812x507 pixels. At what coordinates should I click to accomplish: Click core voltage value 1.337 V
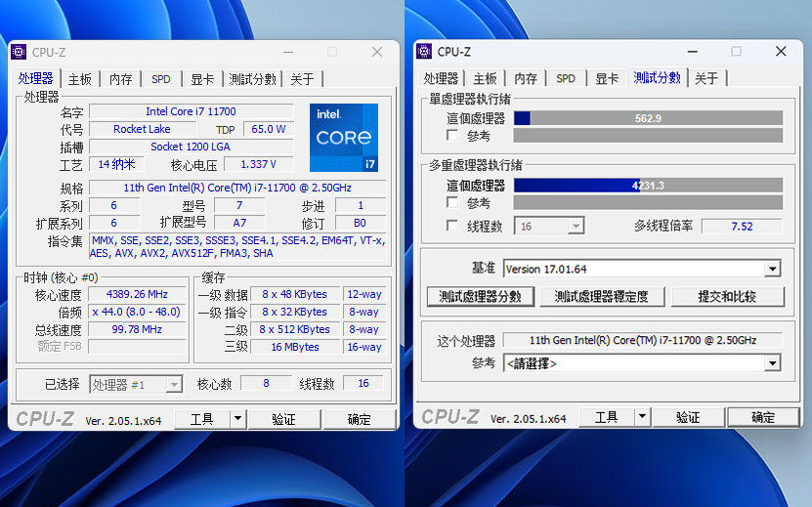(258, 164)
